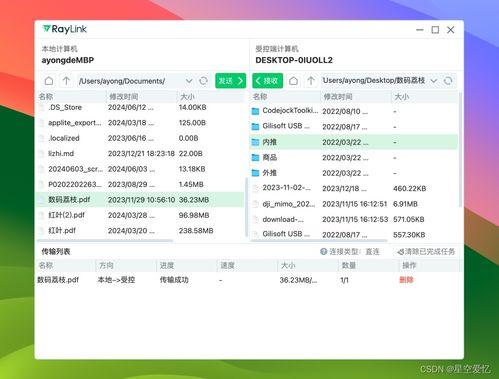This screenshot has width=499, height=379.
Task: Select the 红叶(2).pdf file
Action: pyautogui.click(x=140, y=215)
